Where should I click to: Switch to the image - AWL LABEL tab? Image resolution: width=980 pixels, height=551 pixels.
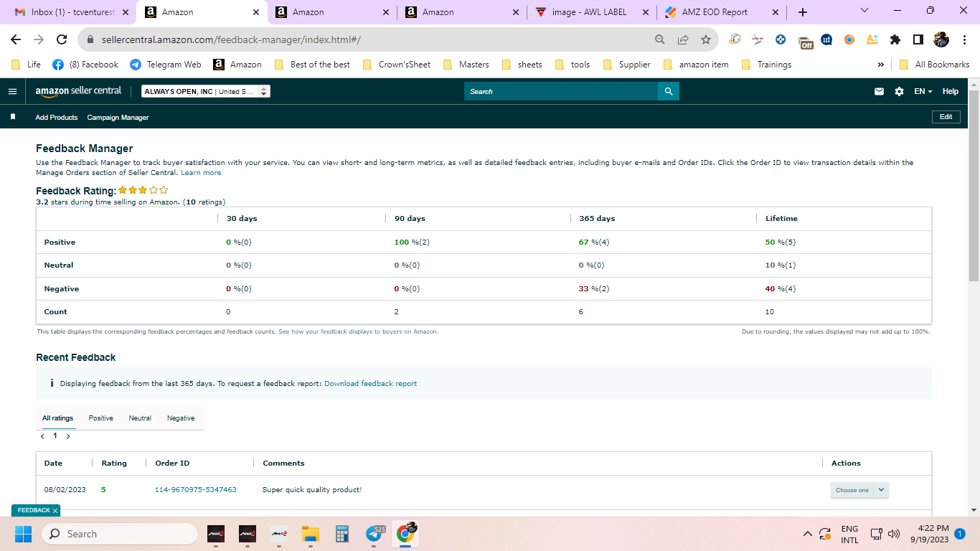(x=593, y=12)
